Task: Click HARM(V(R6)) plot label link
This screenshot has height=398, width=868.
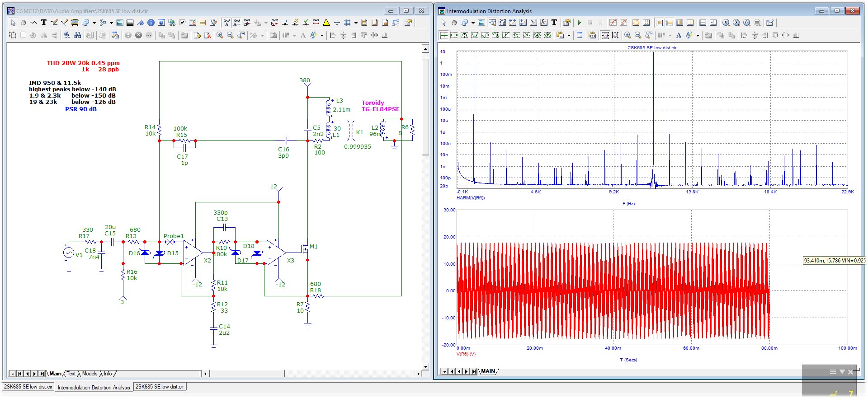Action: 470,198
